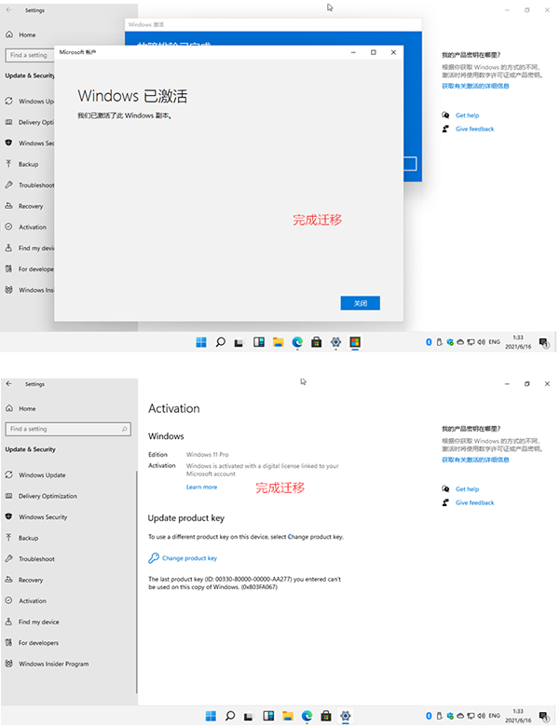Click ENG language indicator under Activation page
Image resolution: width=560 pixels, height=728 pixels.
(x=494, y=716)
